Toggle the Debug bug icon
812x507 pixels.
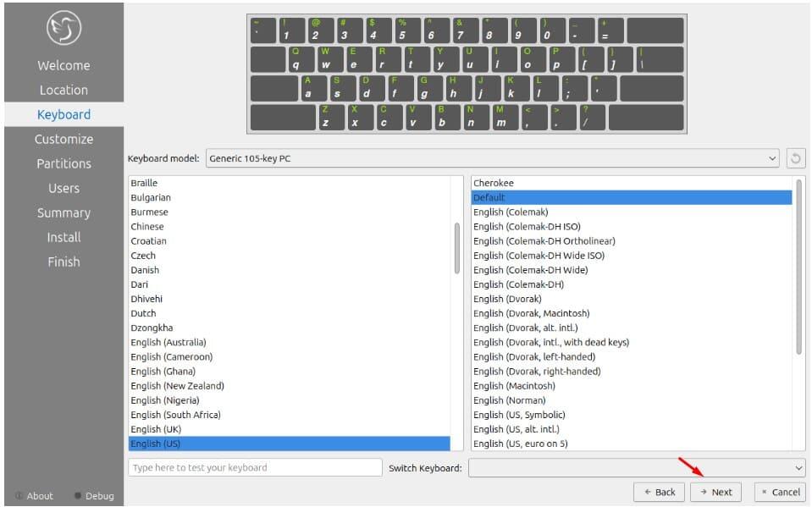tap(78, 496)
